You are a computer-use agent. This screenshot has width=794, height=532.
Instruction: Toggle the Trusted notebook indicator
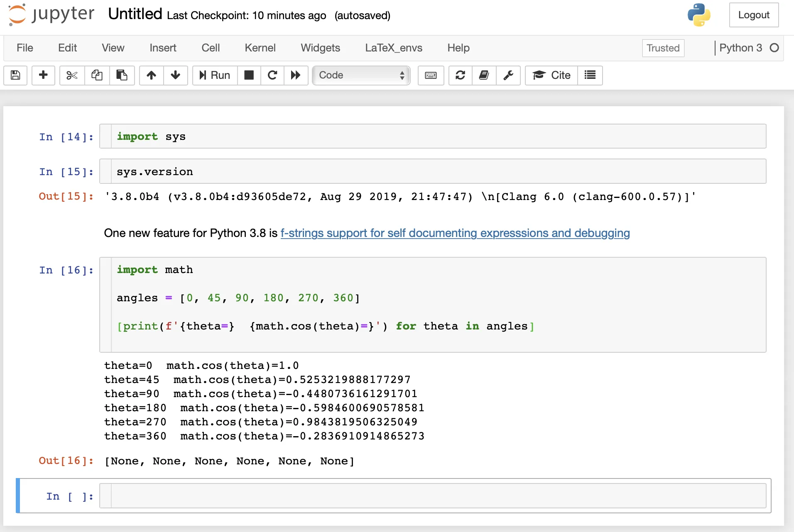663,48
